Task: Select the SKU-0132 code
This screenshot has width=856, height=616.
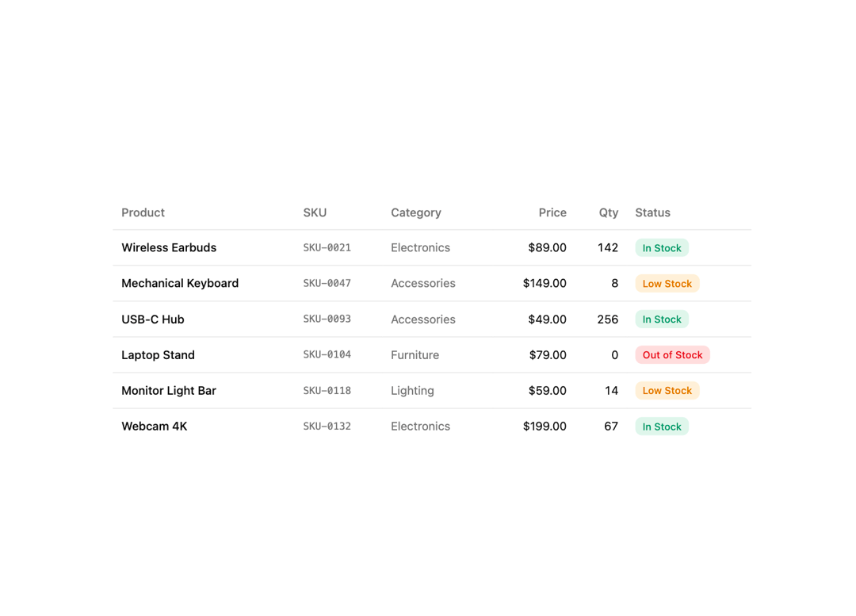Action: pyautogui.click(x=327, y=426)
